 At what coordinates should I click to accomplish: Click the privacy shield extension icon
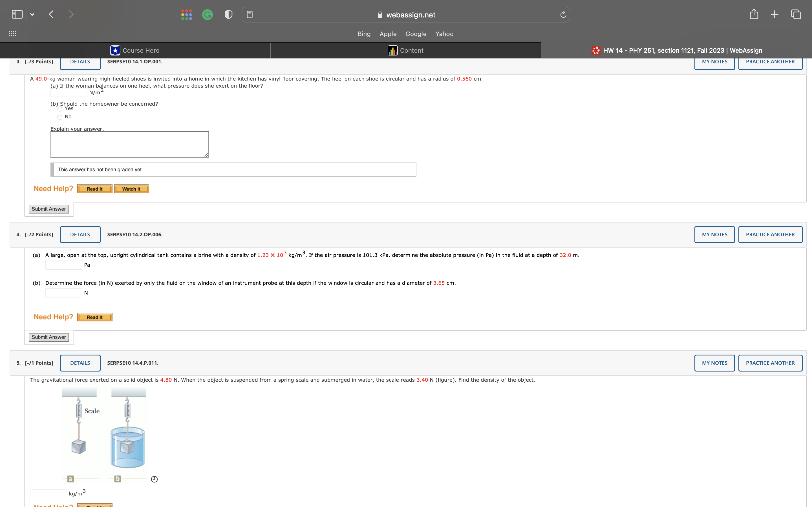point(228,14)
